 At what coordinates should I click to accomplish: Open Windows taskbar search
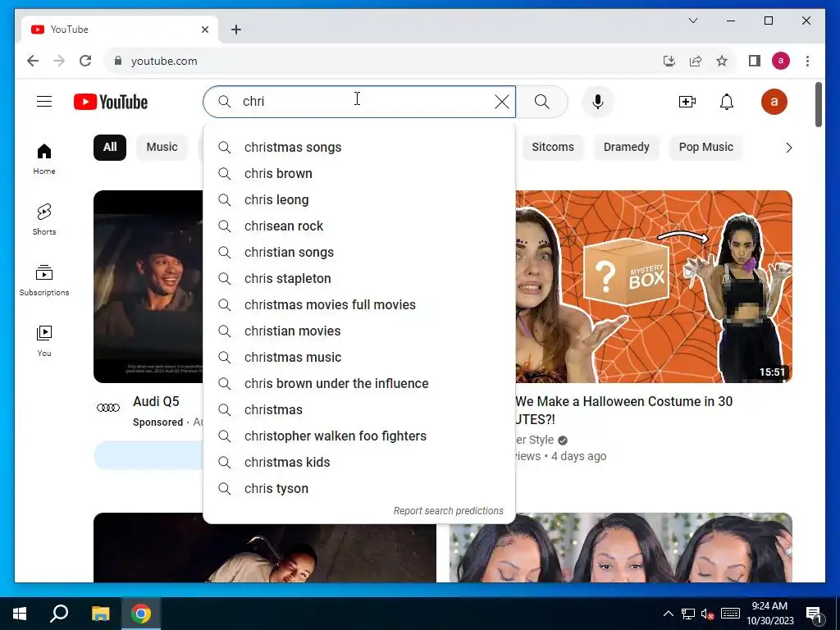coord(59,614)
